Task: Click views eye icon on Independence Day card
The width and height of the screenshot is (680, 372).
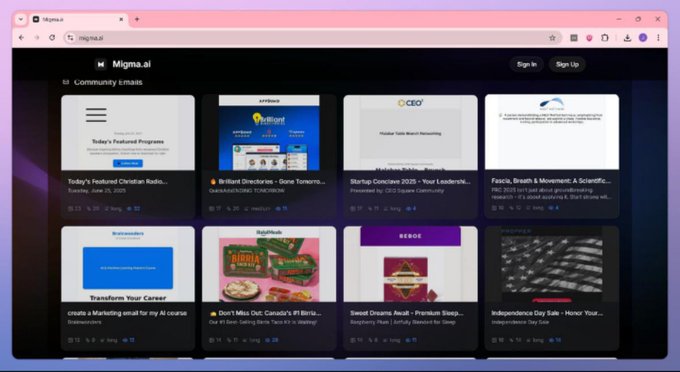Action: coord(552,340)
